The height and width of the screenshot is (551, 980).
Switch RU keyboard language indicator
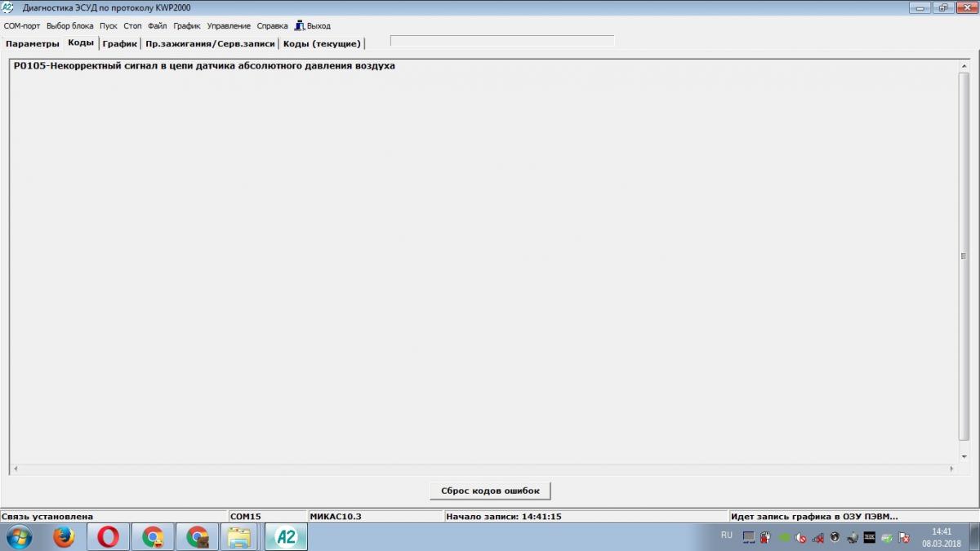727,535
